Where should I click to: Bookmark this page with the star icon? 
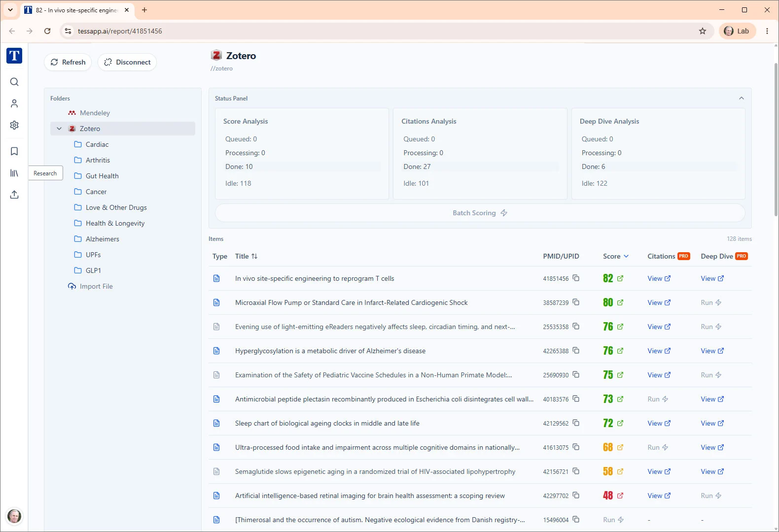click(703, 31)
